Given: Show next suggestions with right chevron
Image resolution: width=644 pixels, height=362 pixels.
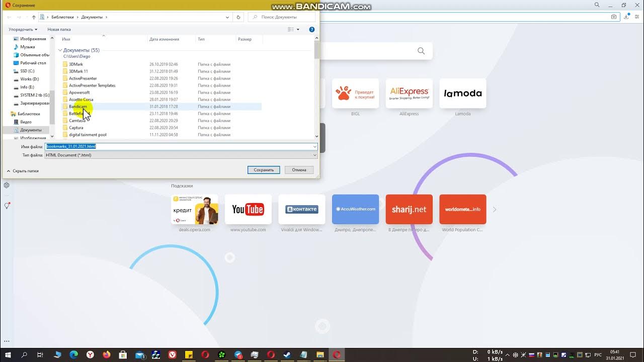Looking at the screenshot, I should coord(495,209).
